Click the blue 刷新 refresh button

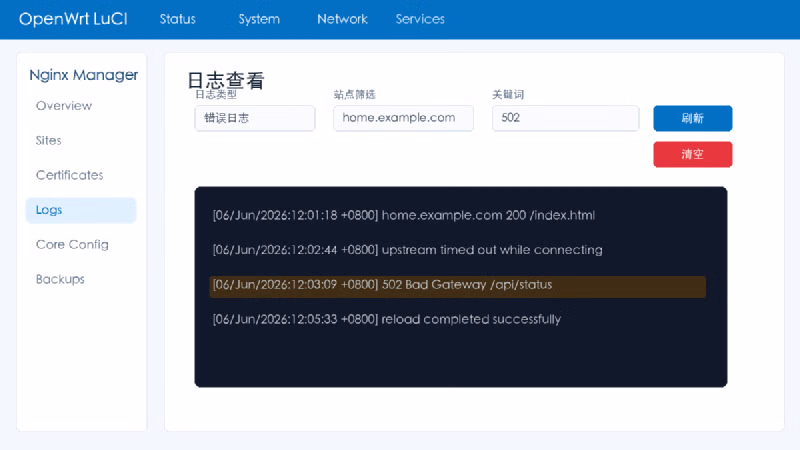click(x=693, y=118)
